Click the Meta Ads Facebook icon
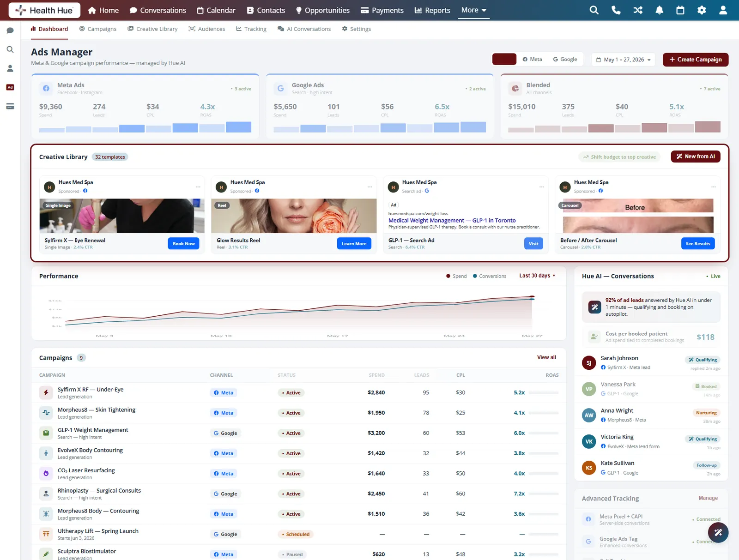This screenshot has height=560, width=739. click(x=46, y=88)
